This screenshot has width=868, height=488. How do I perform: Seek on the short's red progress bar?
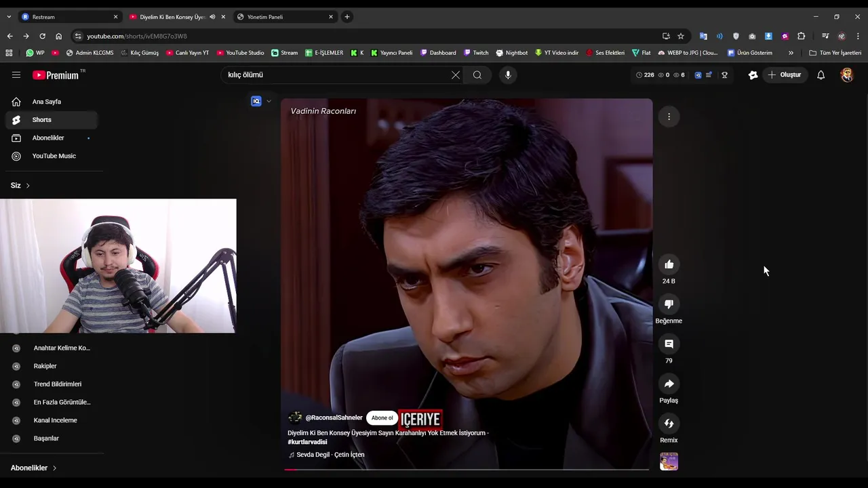[467, 469]
